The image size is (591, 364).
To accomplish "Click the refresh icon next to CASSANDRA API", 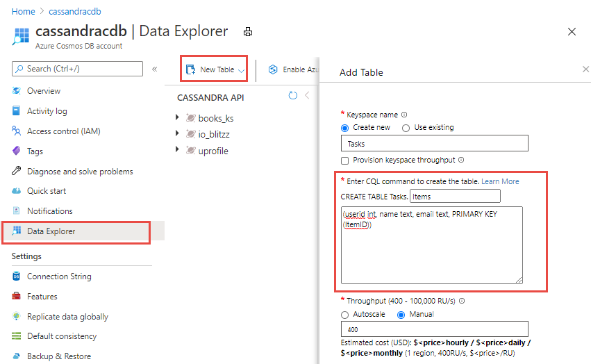I will (292, 96).
